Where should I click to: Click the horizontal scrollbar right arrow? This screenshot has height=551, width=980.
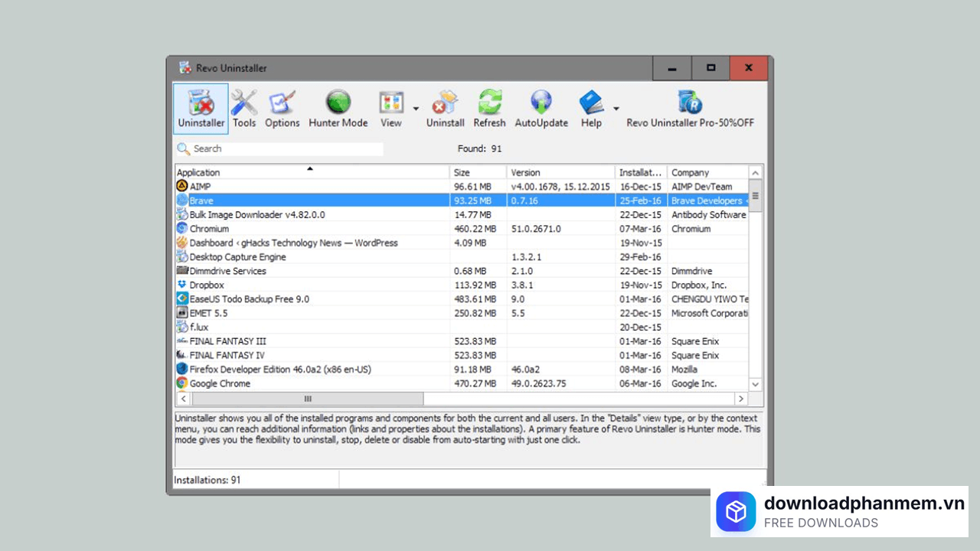740,399
